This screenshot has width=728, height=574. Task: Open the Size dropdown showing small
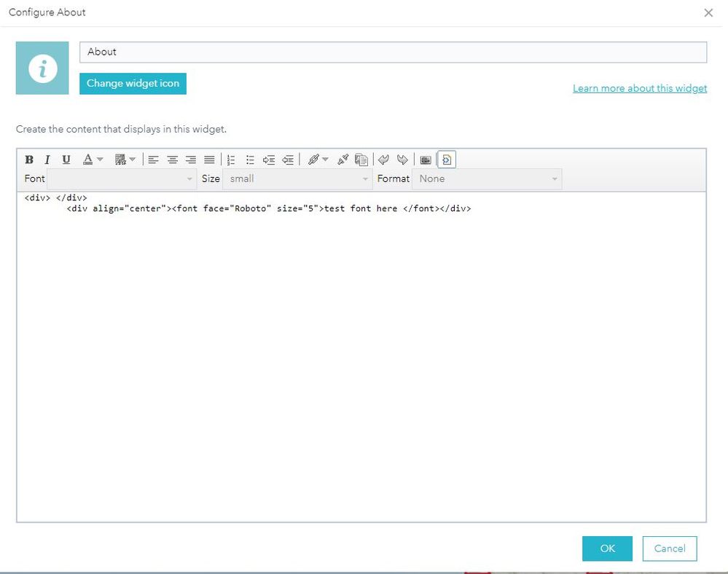[297, 179]
